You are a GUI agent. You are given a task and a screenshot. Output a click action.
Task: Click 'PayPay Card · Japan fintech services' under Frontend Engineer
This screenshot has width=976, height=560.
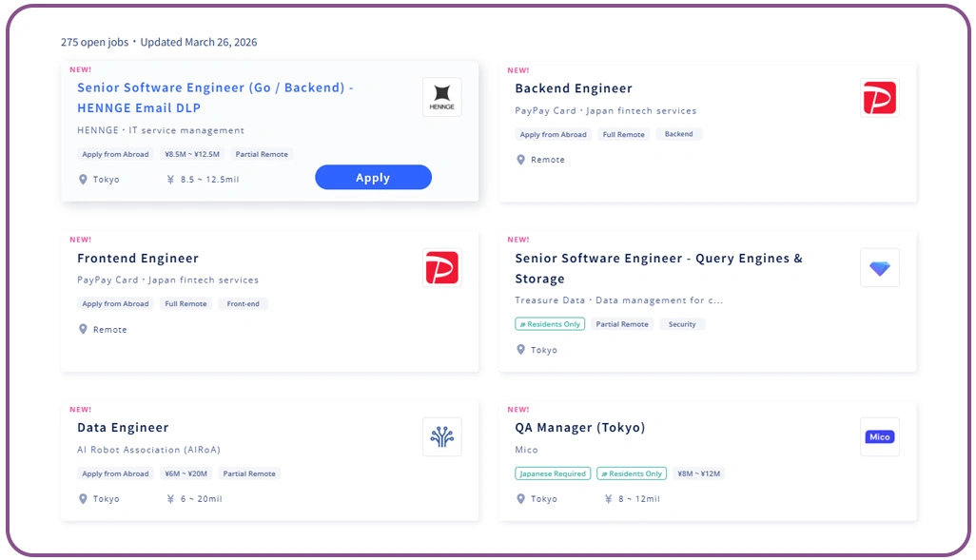[168, 280]
